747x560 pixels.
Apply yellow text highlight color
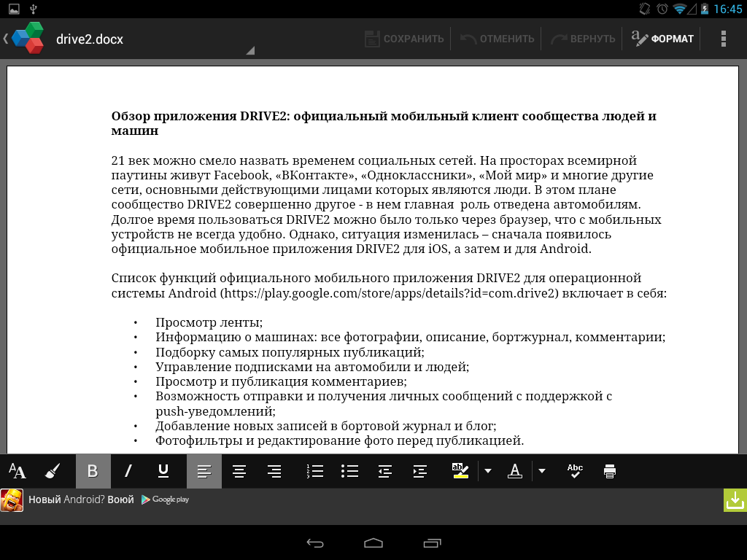tap(460, 471)
